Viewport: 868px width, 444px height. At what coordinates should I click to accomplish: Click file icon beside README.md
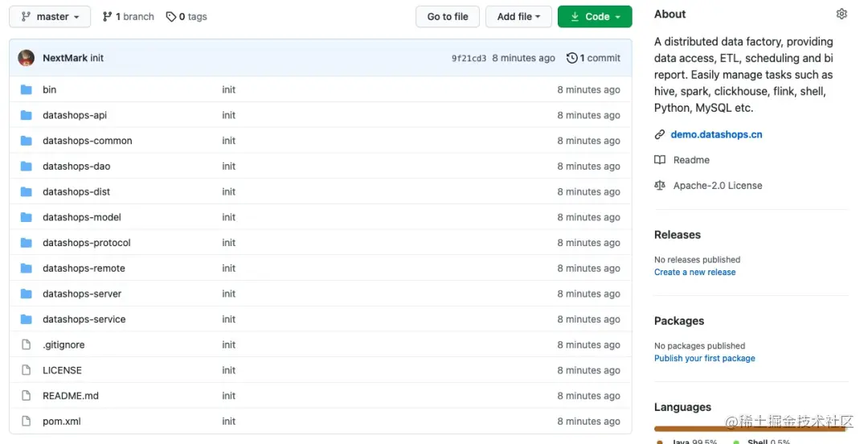[x=26, y=396]
